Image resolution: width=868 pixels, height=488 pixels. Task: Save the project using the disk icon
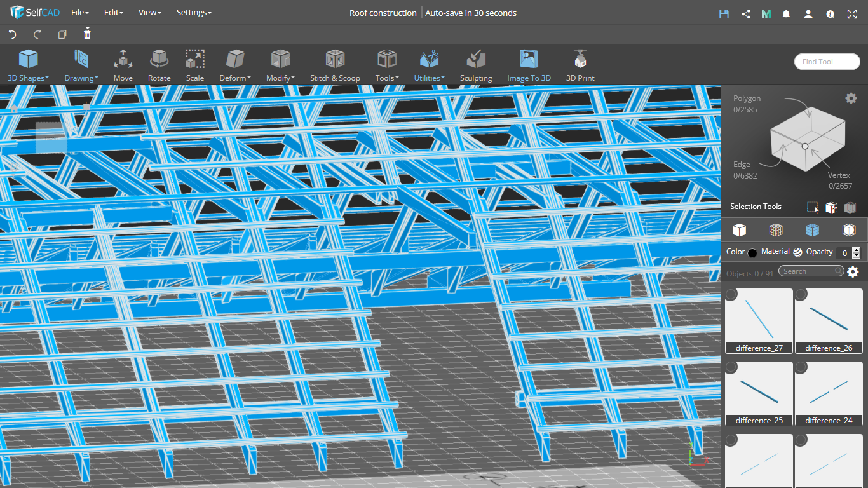click(724, 13)
